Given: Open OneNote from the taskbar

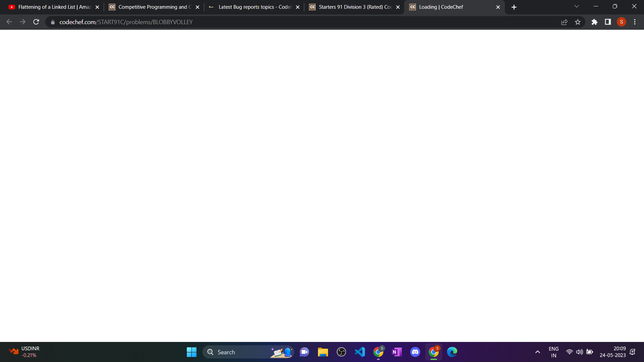Looking at the screenshot, I should pos(397,352).
